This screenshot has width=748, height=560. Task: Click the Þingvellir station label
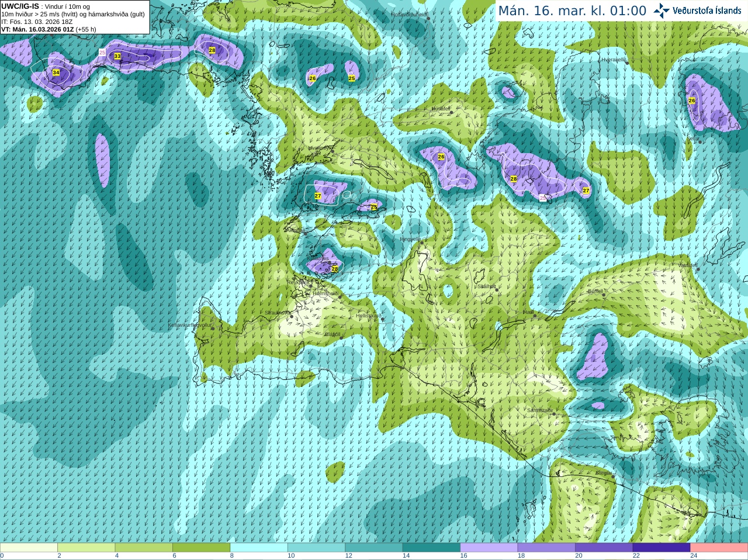click(410, 239)
